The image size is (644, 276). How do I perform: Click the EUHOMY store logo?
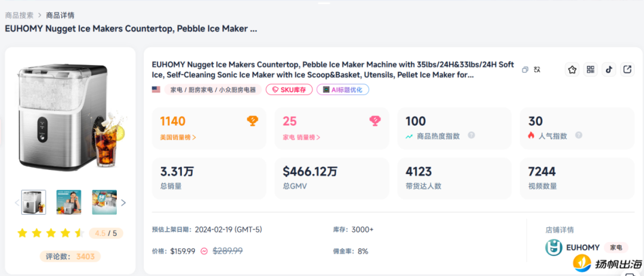[x=553, y=247]
